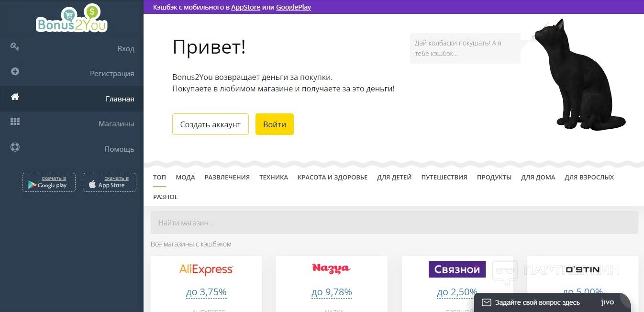
Task: Select the РАЗВЛЕЧЕНИЯ category tab
Action: point(227,177)
